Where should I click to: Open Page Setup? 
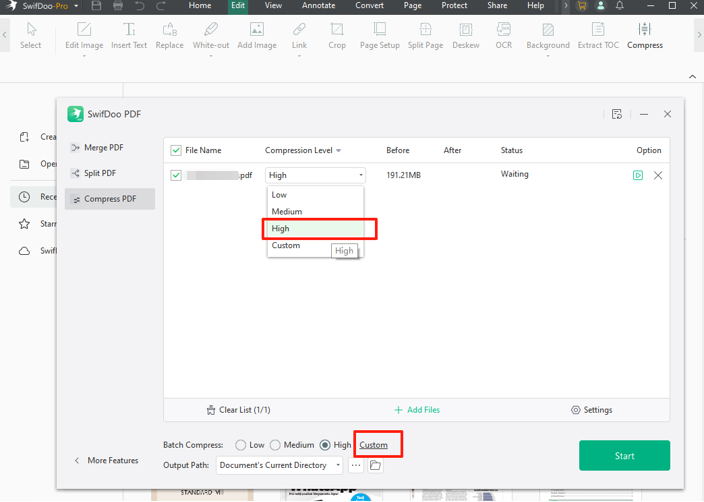coord(379,35)
